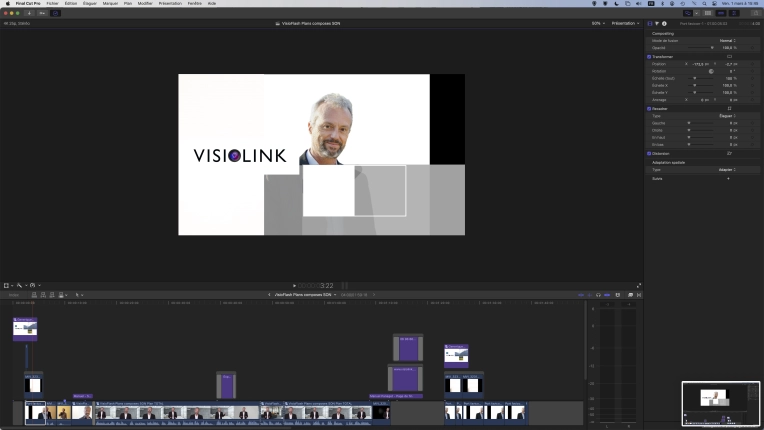Screen dimensions: 764x430
Task: Add keyframe for Position parameter
Action: [753, 64]
